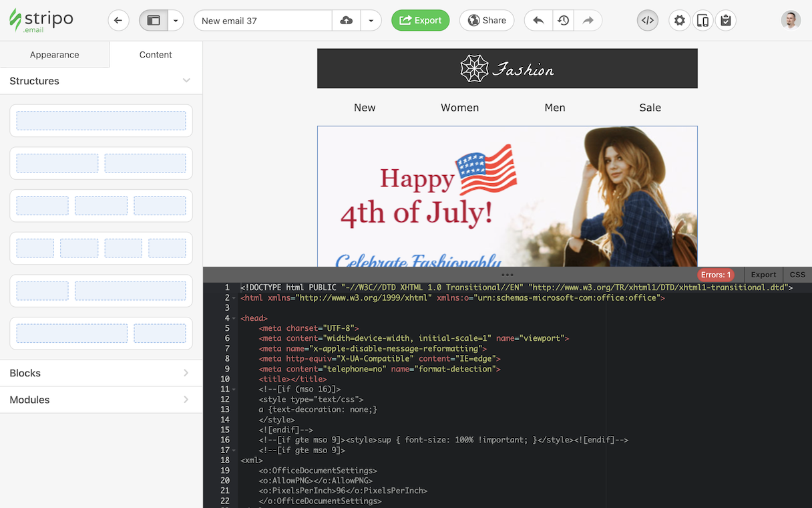Undo the last change
The height and width of the screenshot is (508, 812).
tap(538, 21)
